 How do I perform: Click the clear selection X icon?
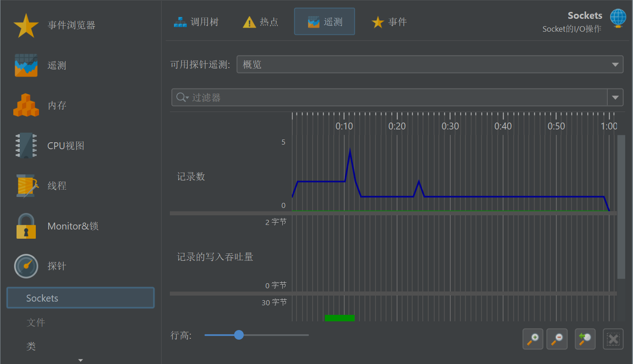(x=613, y=339)
